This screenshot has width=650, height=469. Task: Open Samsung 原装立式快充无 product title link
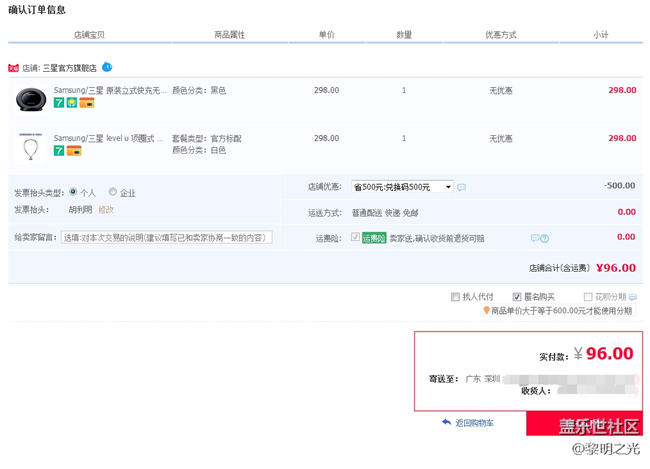click(x=110, y=90)
